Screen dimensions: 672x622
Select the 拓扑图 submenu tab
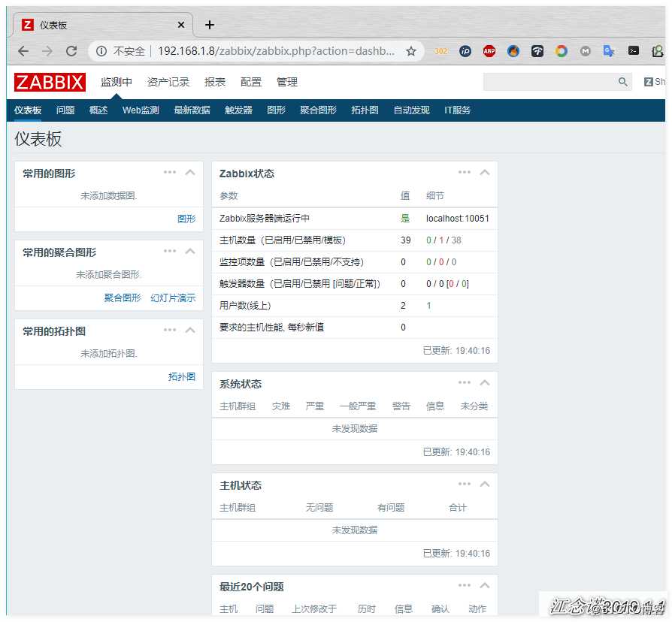(x=365, y=110)
